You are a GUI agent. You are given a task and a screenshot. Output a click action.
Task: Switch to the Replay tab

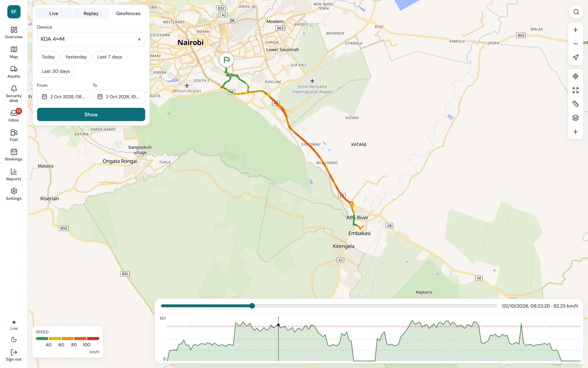91,14
